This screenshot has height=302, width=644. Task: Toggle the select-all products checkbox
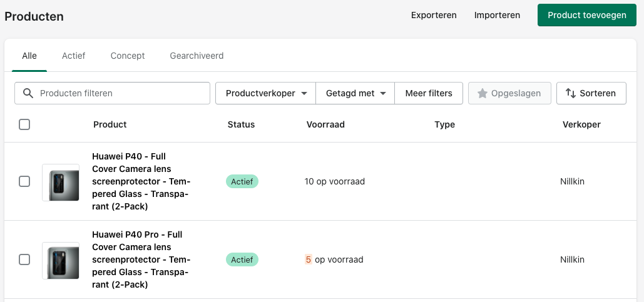[24, 124]
